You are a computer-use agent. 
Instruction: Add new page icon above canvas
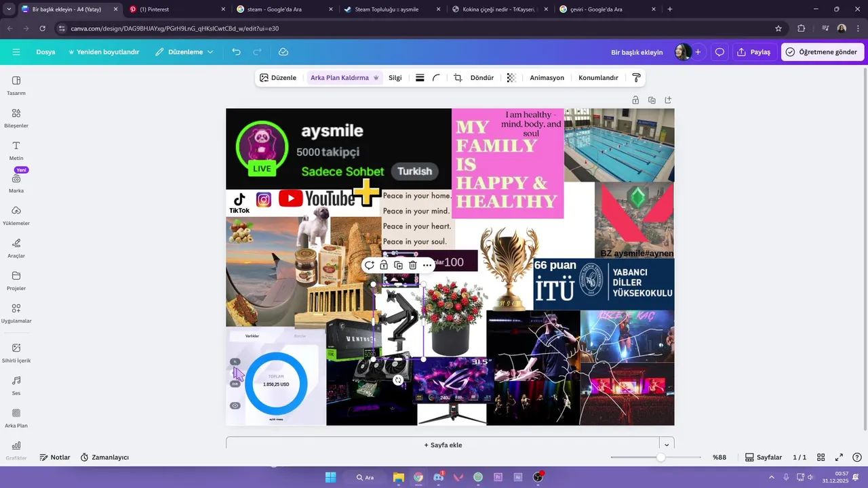[668, 100]
